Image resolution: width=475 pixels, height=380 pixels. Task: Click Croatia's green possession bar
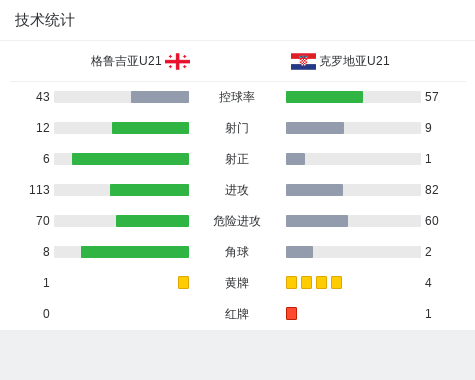point(324,97)
